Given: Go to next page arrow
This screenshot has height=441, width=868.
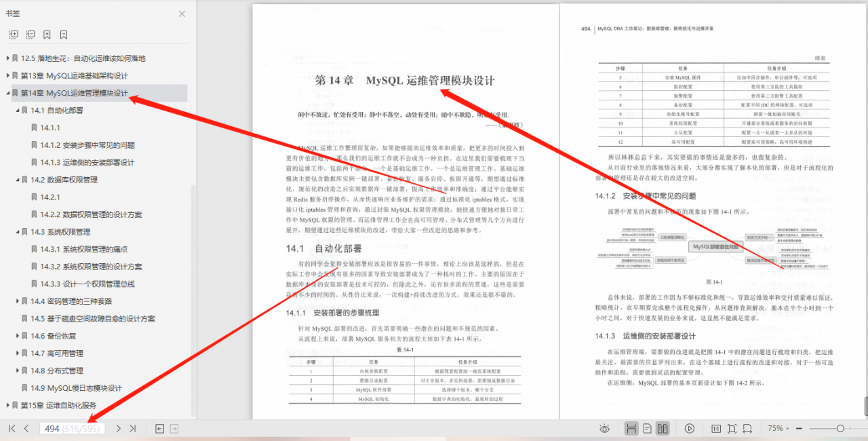Looking at the screenshot, I should [119, 428].
